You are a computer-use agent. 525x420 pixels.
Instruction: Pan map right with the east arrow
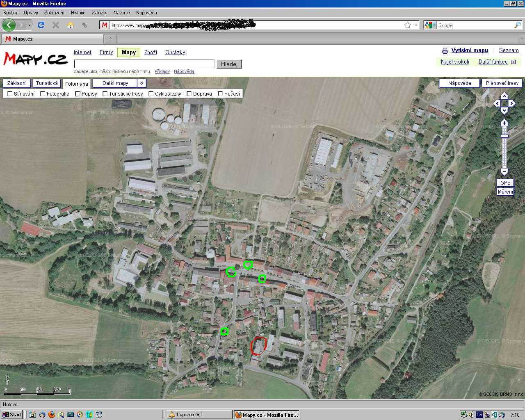point(512,103)
